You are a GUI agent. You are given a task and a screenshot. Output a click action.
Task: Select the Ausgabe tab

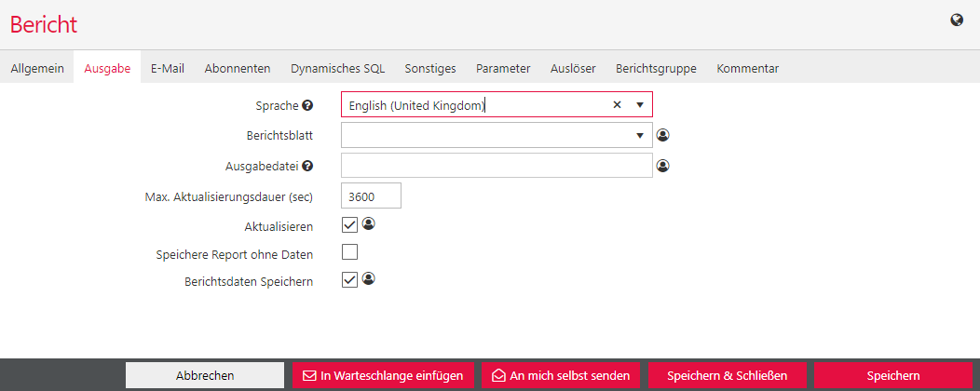[107, 69]
